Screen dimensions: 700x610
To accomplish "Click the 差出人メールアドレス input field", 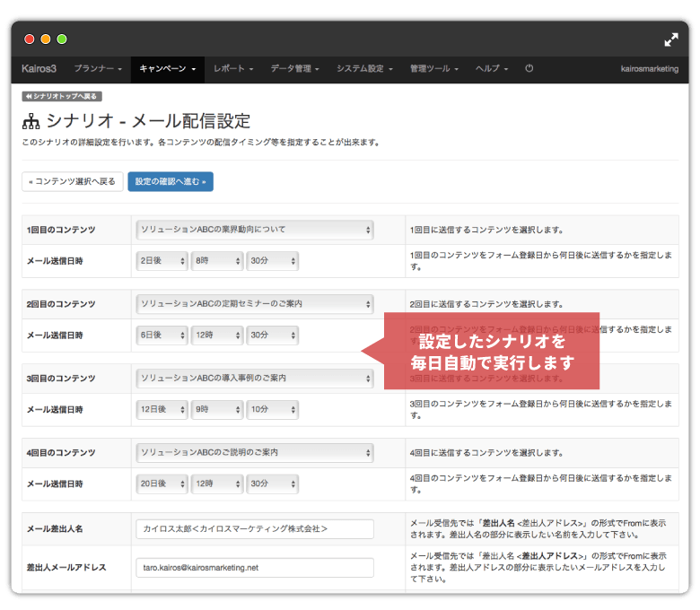I will (x=255, y=568).
